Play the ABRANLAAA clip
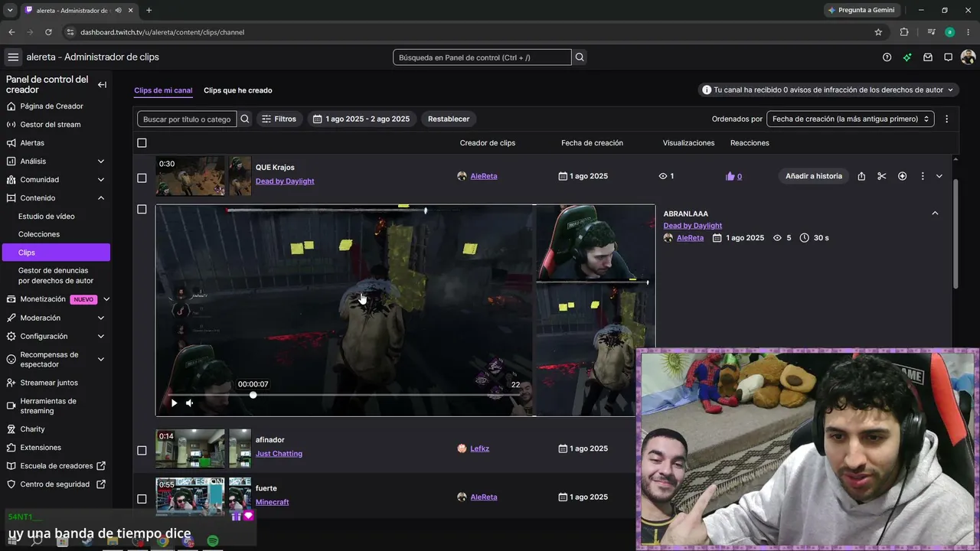Image resolution: width=980 pixels, height=551 pixels. click(x=174, y=403)
